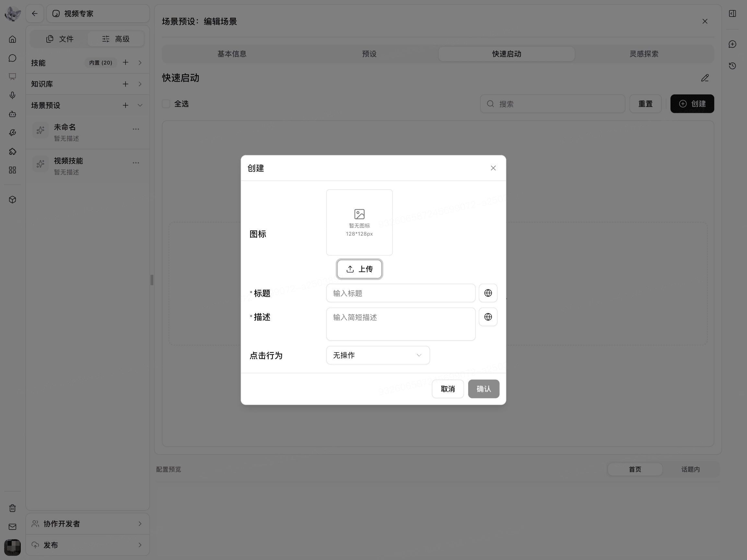Click into the 输入标题 input field
The image size is (747, 560).
tap(401, 293)
